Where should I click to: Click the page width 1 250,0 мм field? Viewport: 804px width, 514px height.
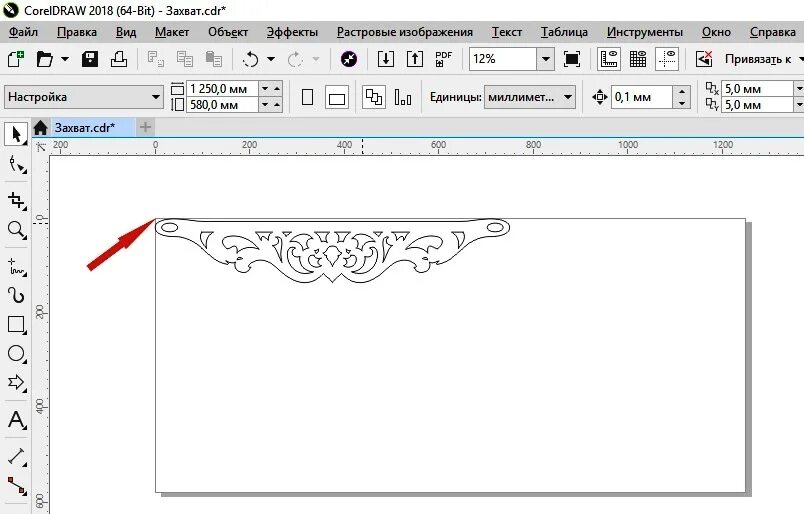pos(222,89)
